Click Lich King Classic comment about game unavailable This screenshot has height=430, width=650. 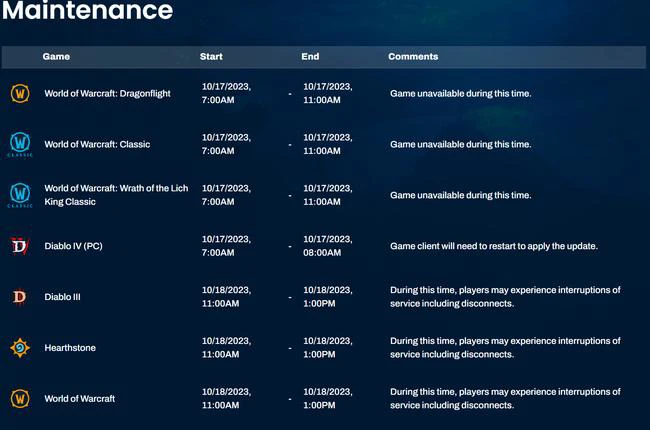[x=461, y=195]
